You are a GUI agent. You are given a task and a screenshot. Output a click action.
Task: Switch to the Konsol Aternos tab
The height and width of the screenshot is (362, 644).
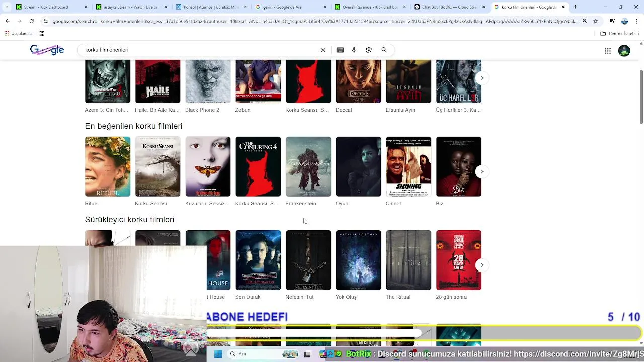tap(211, 7)
